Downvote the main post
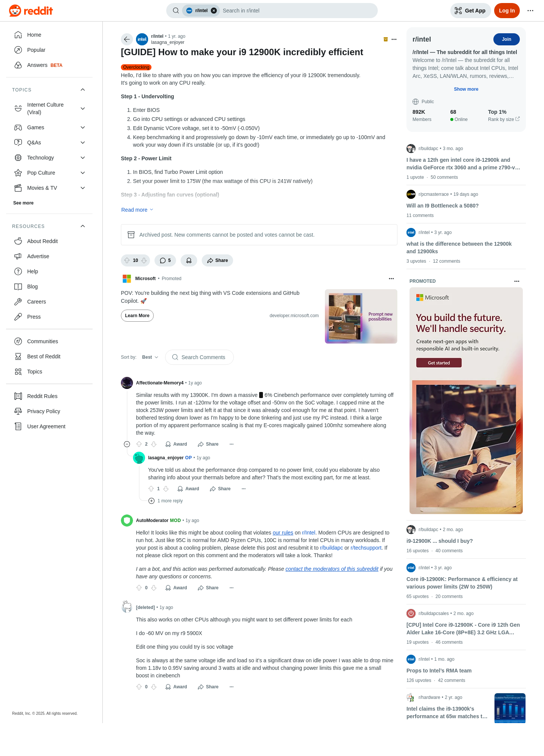Image resolution: width=544 pixels, height=756 pixels. 144,260
